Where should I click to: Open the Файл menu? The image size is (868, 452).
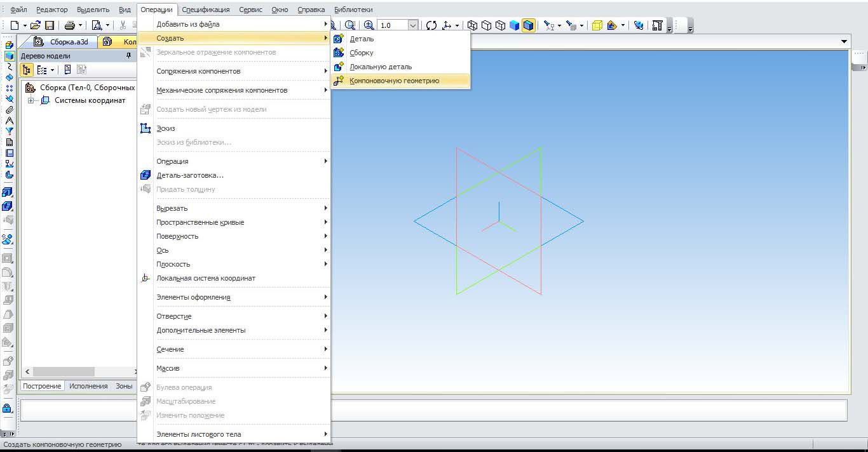click(x=18, y=10)
